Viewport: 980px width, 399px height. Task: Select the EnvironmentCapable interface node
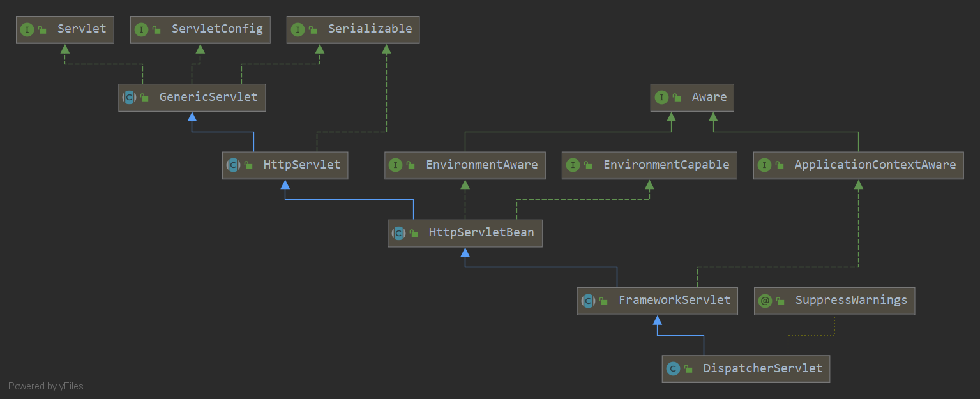pyautogui.click(x=649, y=165)
